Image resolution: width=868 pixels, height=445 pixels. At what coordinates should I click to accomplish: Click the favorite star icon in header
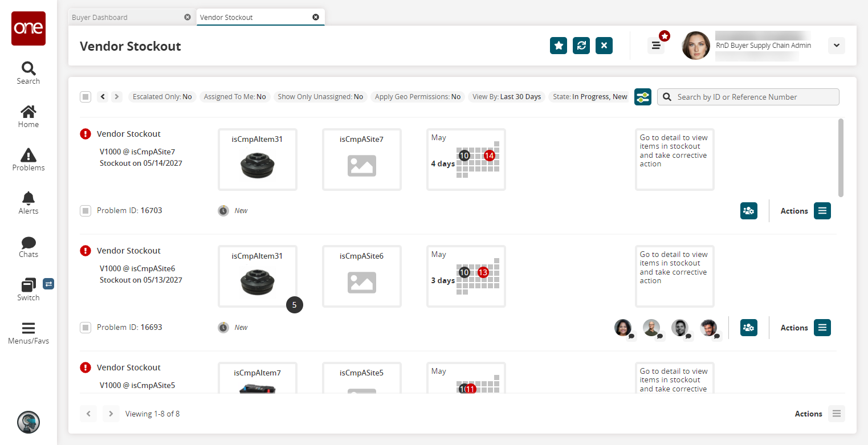(x=559, y=46)
